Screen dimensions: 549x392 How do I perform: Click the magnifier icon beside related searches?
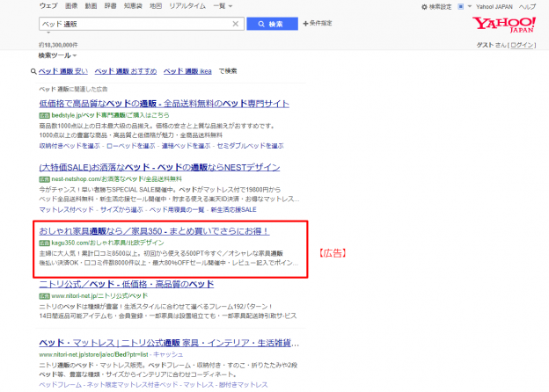click(x=33, y=71)
